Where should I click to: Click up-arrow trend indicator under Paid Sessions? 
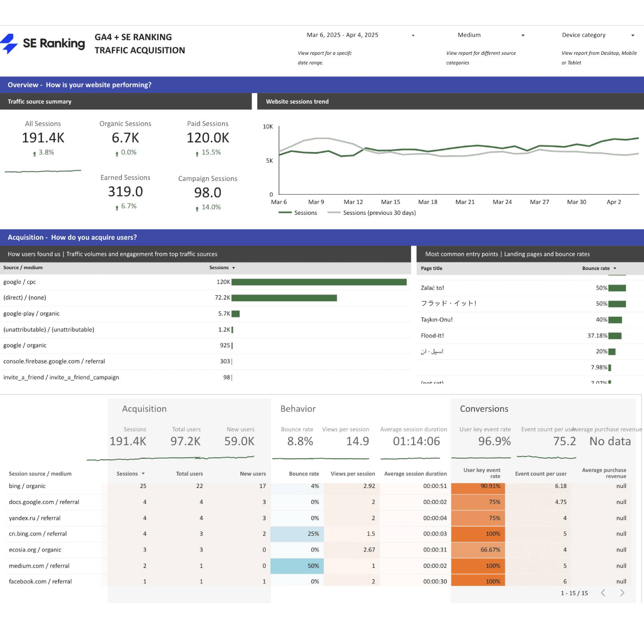tap(197, 154)
